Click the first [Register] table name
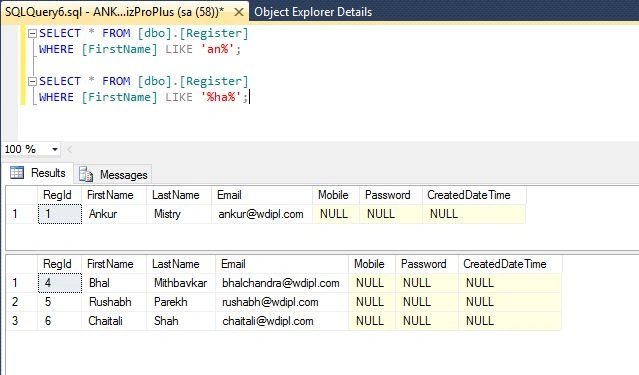 tap(214, 33)
